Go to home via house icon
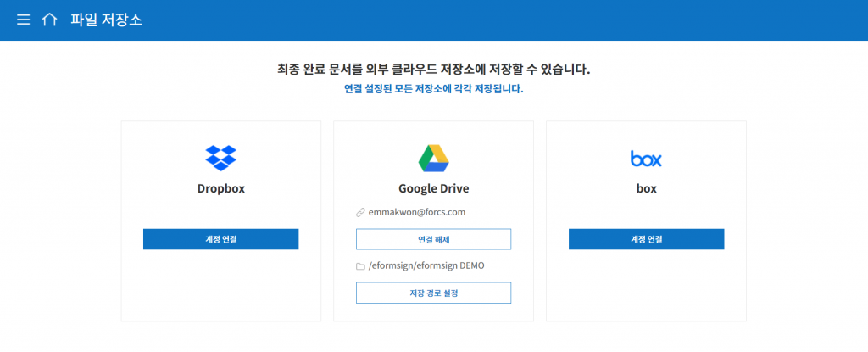This screenshot has width=868, height=352. point(49,20)
